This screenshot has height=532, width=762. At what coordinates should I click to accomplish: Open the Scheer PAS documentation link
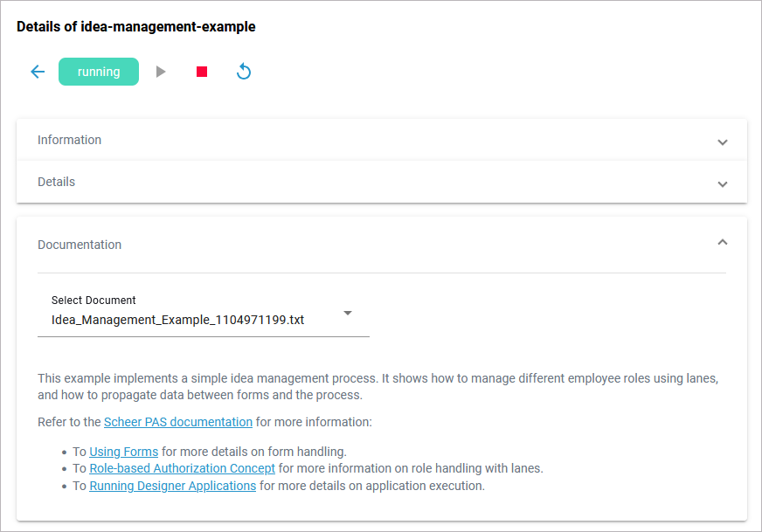tap(178, 422)
